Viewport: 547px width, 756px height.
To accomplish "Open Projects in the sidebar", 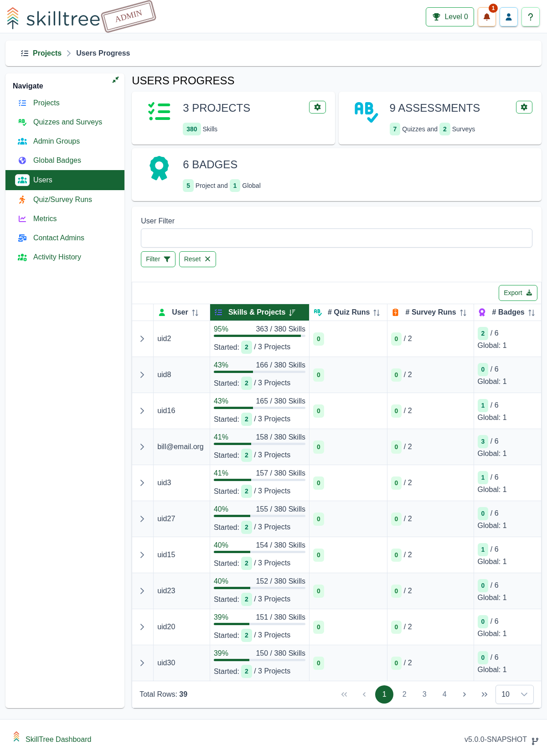I will tap(65, 103).
